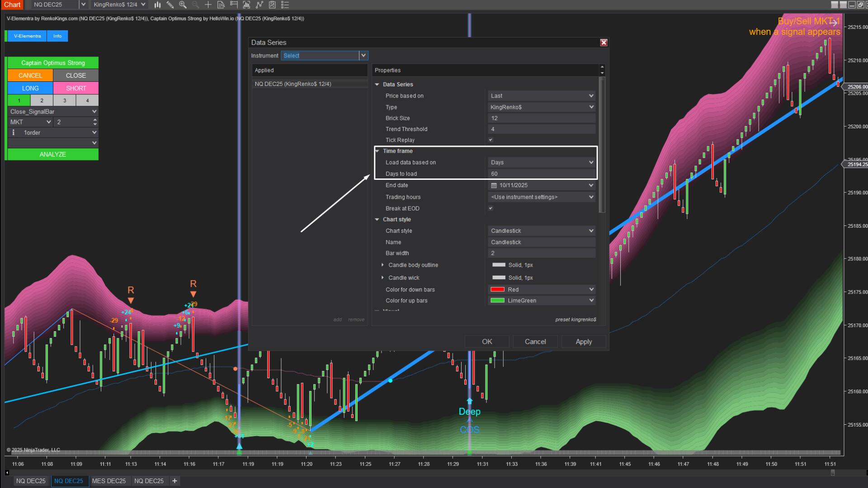Open the Info tab beside V-Elementra

pyautogui.click(x=57, y=36)
